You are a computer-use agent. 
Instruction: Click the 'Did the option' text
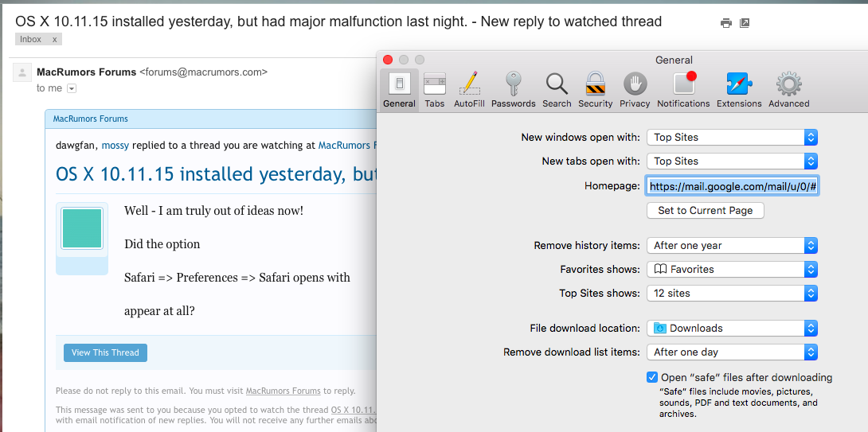click(162, 244)
